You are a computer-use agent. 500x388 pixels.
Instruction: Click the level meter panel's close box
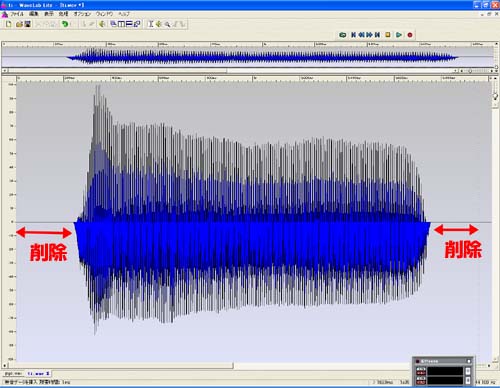pyautogui.click(x=469, y=361)
